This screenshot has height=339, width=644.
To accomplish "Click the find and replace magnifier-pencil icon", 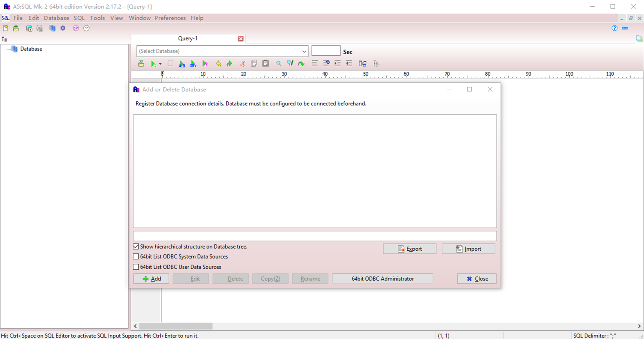I will (290, 63).
